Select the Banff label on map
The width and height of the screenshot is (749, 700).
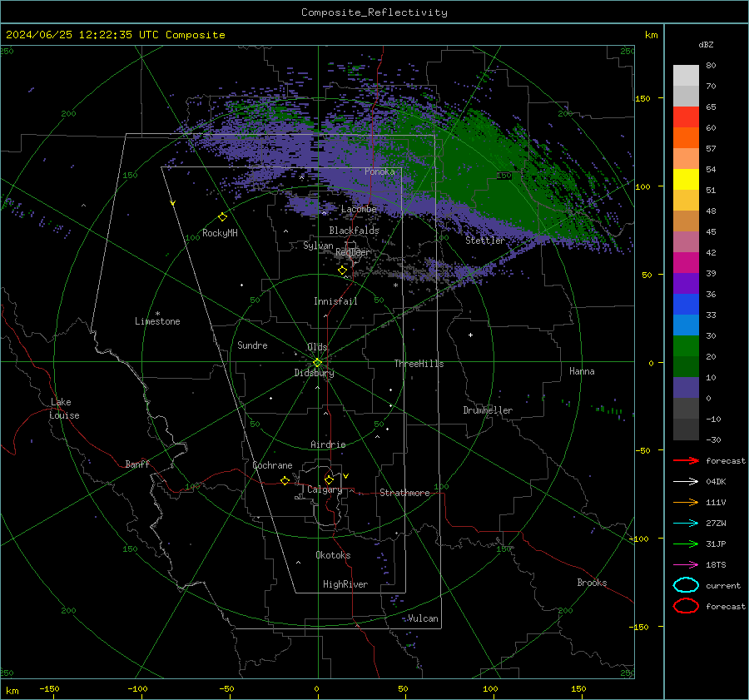click(137, 464)
